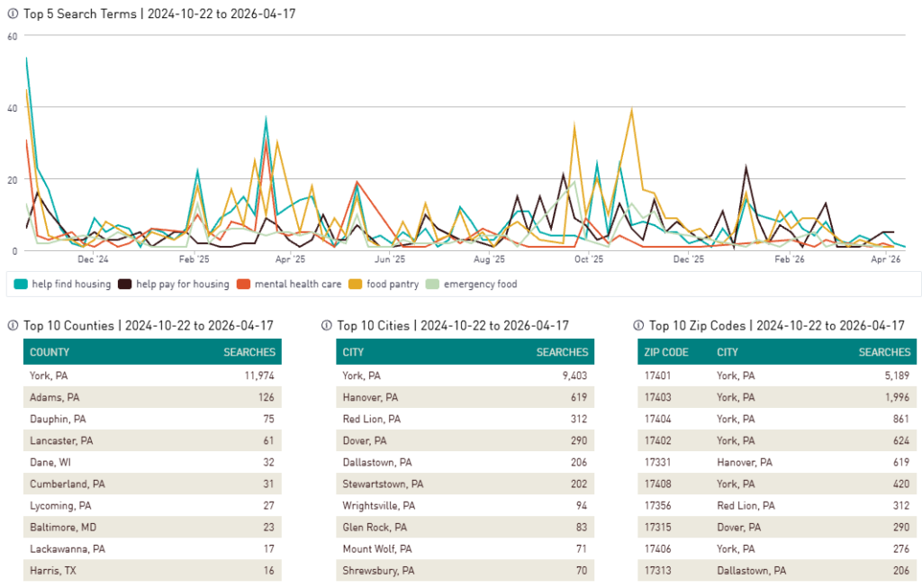Screen dimensions: 922x588
Task: Toggle 'help find housing' legend series
Action: click(70, 285)
